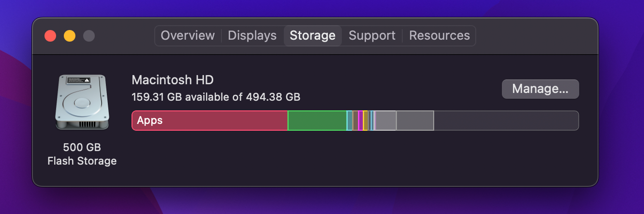The image size is (644, 214).
Task: Click the light gray storage segment
Action: (x=385, y=121)
